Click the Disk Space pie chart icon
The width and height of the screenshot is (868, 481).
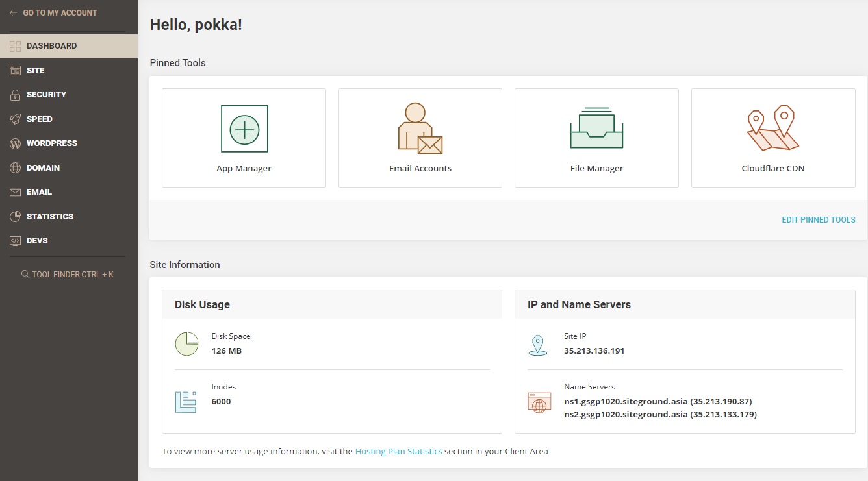[x=186, y=344]
